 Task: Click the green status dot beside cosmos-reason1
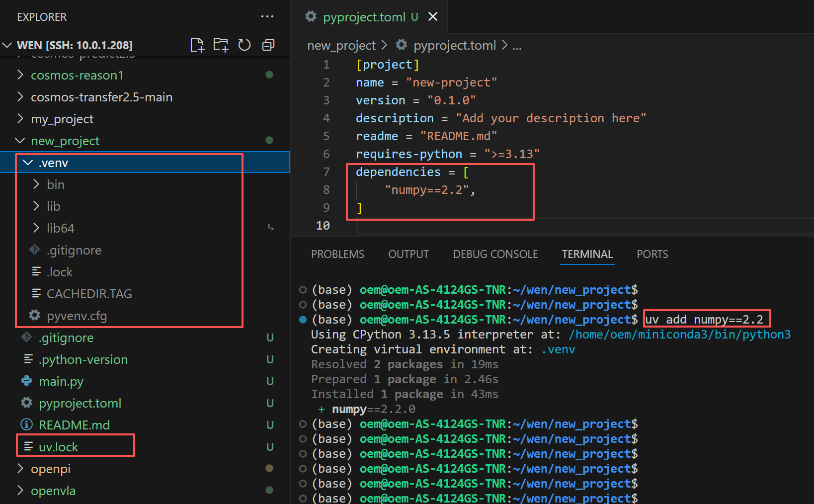(x=269, y=75)
